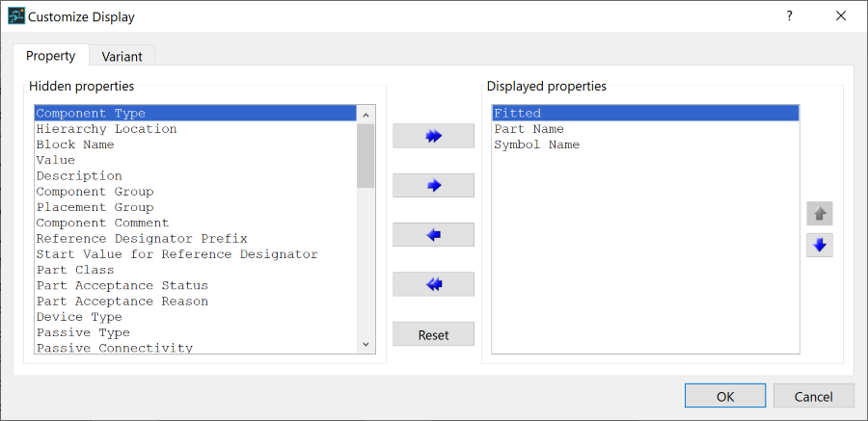Viewport: 868px width, 421px height.
Task: Click the single left arrow button
Action: (x=433, y=235)
